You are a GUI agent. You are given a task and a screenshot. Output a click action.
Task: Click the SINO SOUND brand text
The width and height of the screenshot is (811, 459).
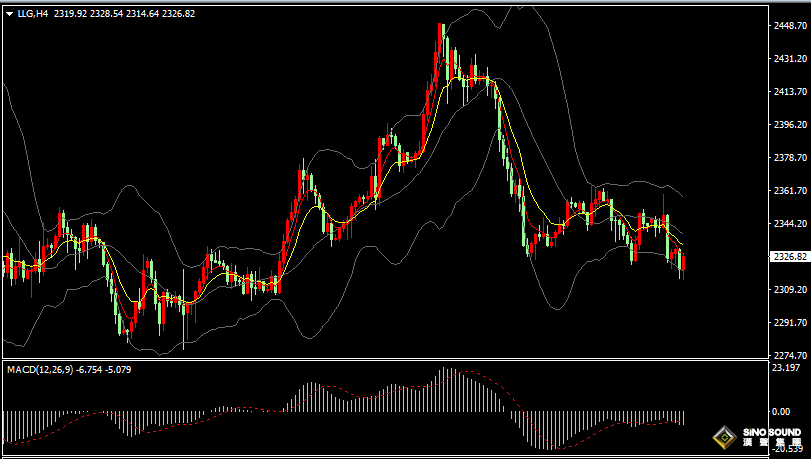tap(770, 433)
